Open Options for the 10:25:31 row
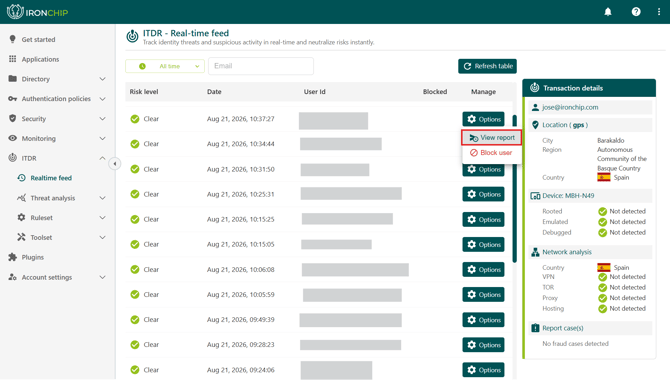 pos(483,194)
